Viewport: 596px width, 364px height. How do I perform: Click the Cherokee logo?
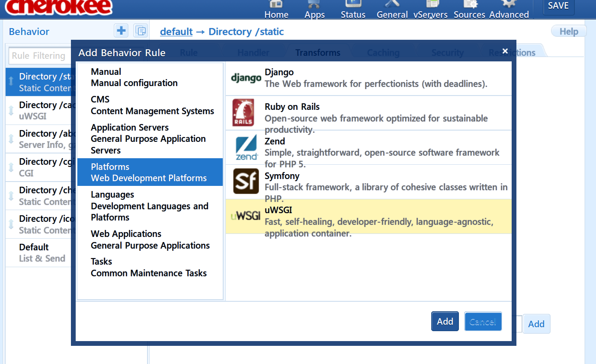coord(59,7)
